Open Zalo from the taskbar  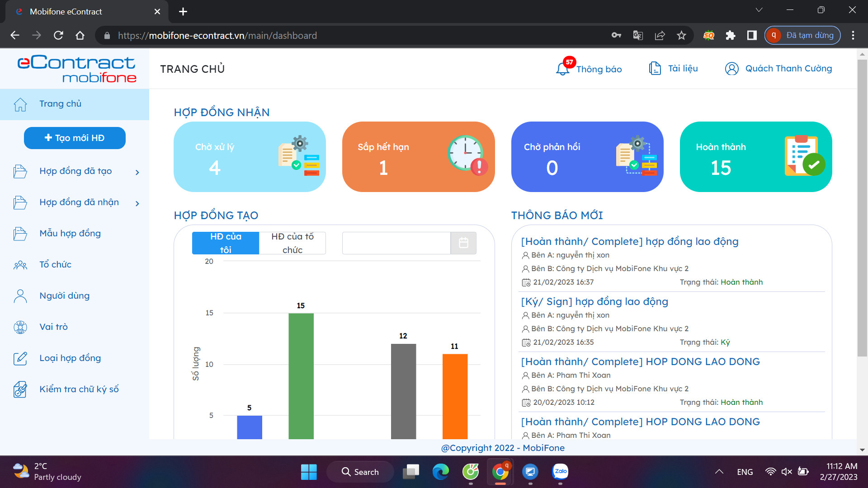pyautogui.click(x=560, y=472)
